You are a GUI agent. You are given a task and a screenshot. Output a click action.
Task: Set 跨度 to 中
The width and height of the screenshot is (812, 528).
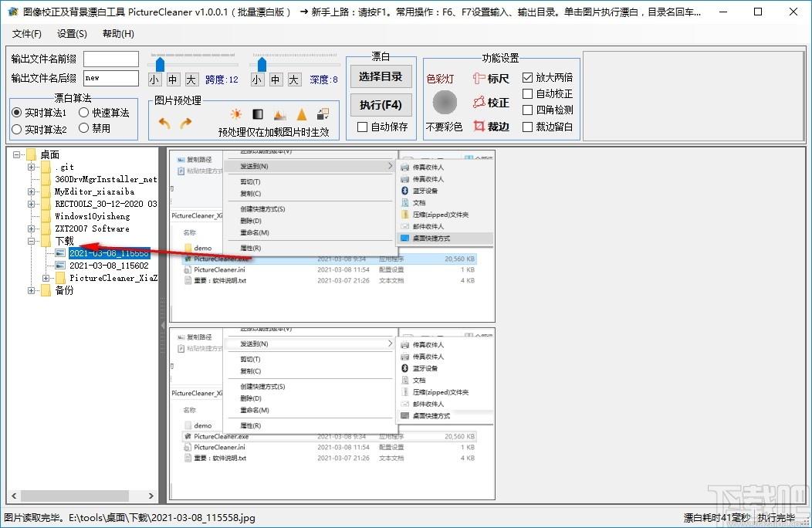[173, 80]
